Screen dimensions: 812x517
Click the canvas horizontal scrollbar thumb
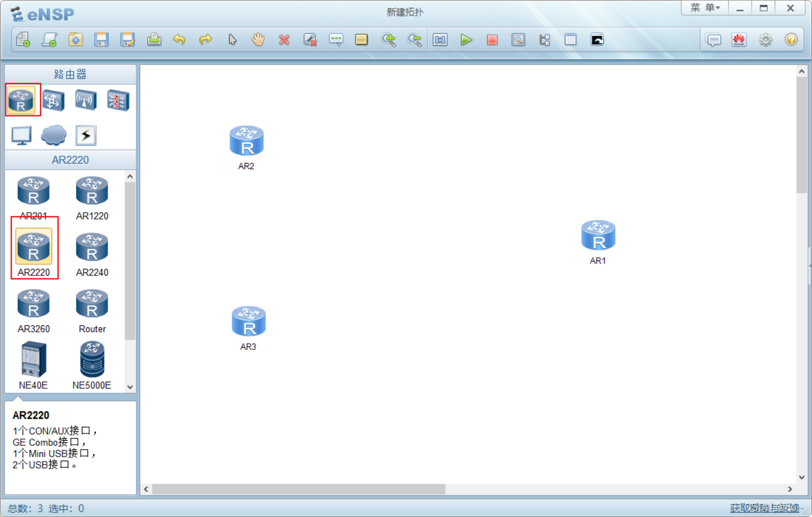pos(299,489)
